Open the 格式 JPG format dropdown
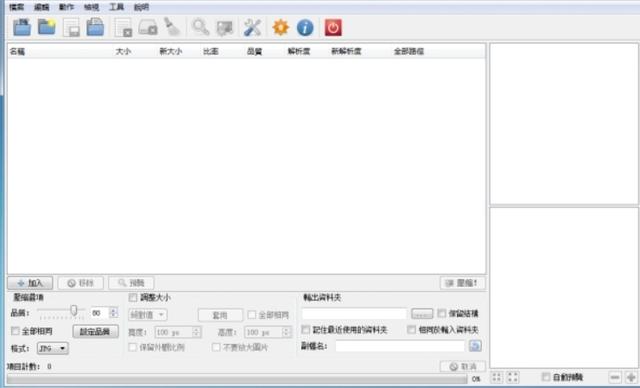 coord(53,348)
